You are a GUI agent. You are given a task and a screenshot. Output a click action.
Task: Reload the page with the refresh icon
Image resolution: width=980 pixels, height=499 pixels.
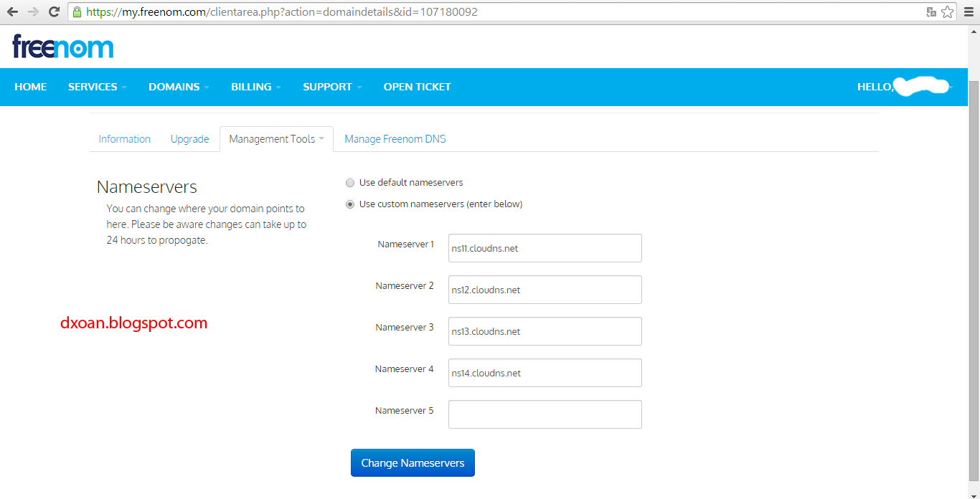[x=54, y=12]
